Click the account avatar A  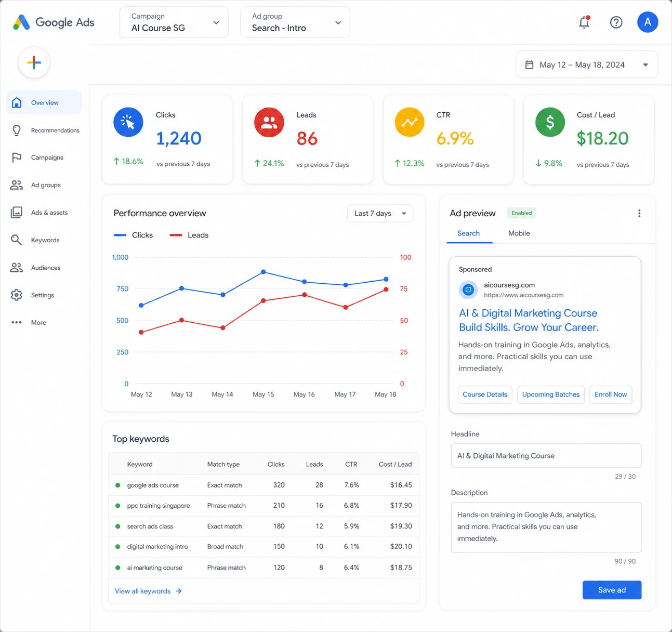click(x=647, y=22)
